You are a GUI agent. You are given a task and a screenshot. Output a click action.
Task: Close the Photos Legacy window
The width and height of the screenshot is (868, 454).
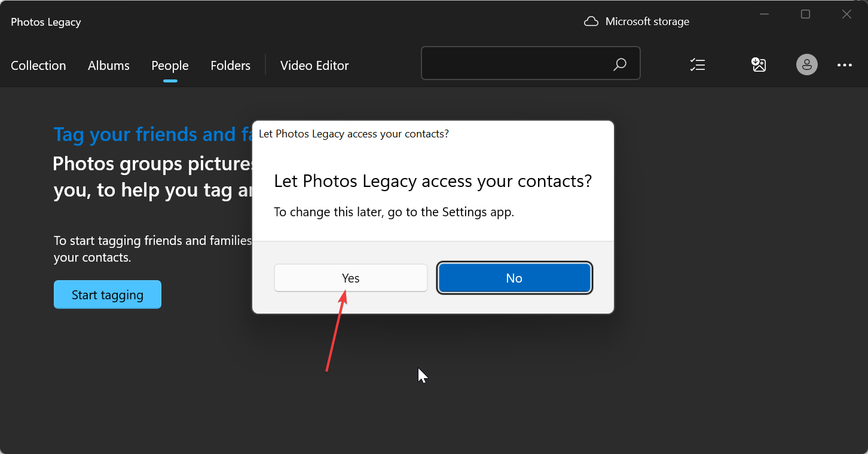(x=846, y=14)
